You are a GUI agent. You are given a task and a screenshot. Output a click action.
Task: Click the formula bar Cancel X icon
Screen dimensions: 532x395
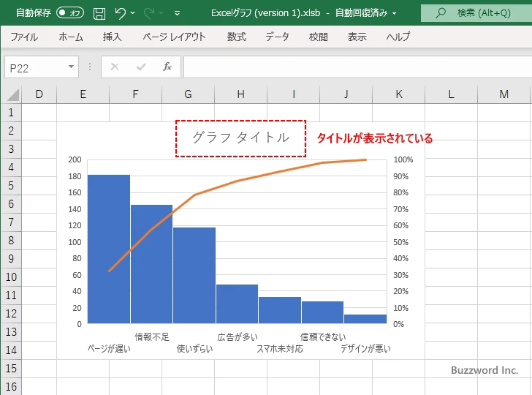(115, 67)
